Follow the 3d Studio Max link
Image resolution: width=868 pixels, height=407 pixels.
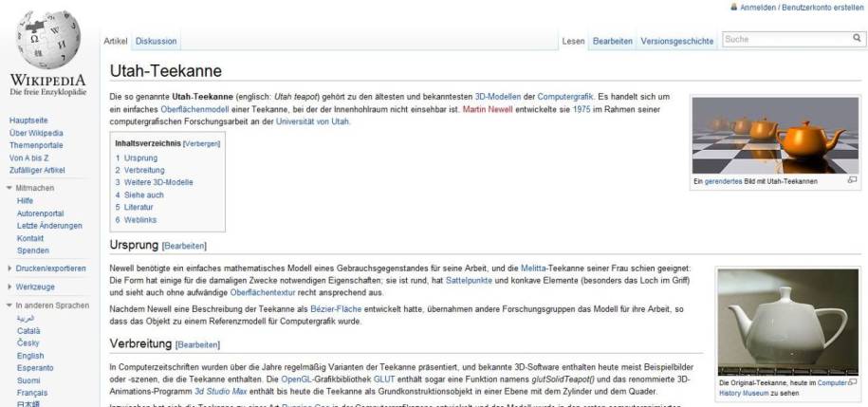[220, 392]
